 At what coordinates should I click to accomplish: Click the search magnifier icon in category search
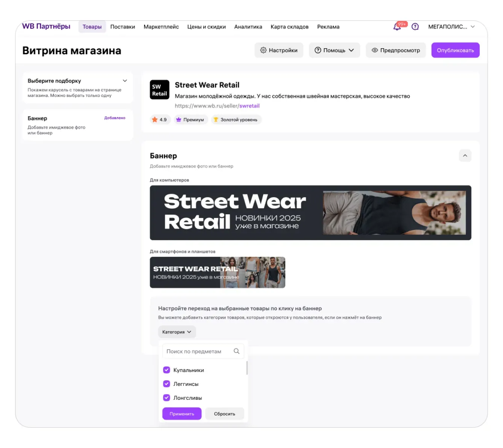237,351
